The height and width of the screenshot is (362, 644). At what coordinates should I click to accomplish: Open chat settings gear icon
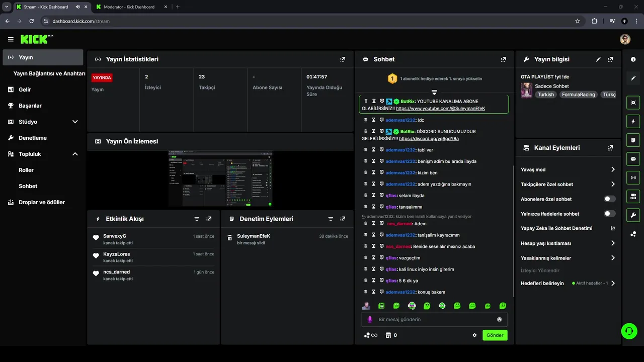(x=474, y=335)
